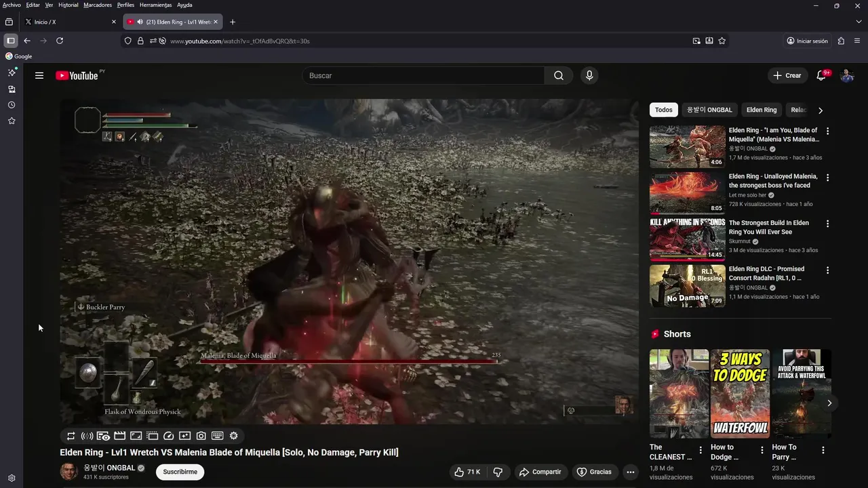868x488 pixels.
Task: Open the Marcadores menu
Action: pyautogui.click(x=98, y=5)
